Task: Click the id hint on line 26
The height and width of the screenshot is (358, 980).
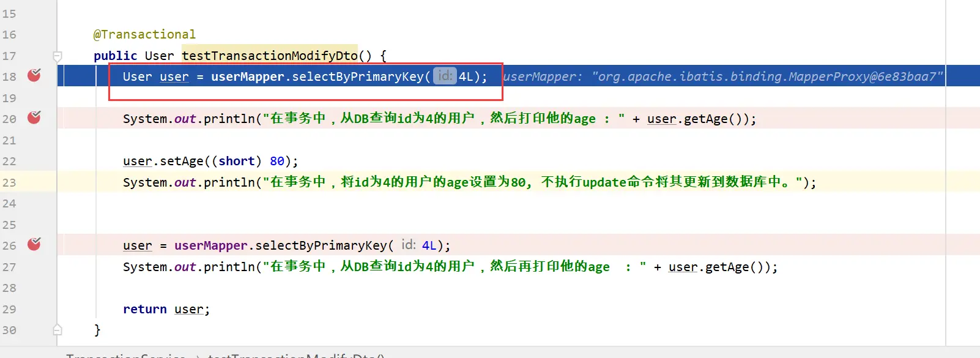Action: [409, 245]
